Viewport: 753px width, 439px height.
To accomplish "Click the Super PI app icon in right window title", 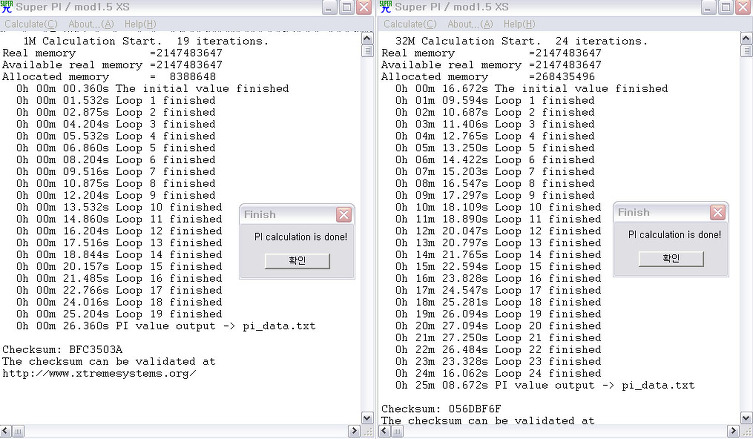I will (386, 7).
